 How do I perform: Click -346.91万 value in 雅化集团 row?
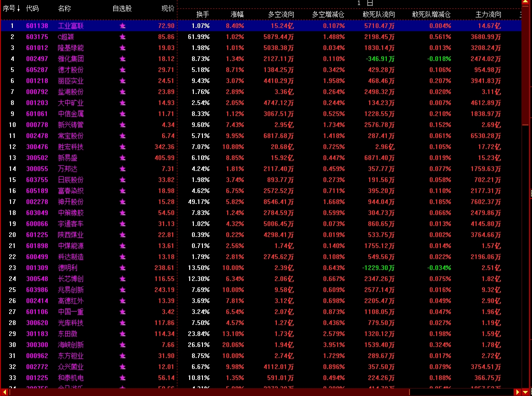click(380, 59)
